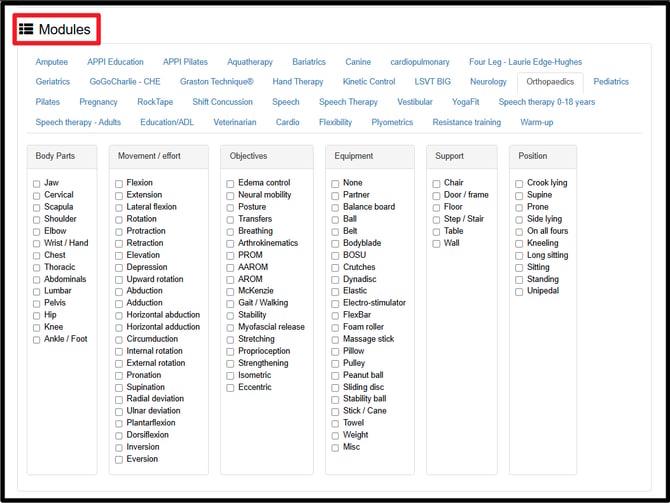Check the Strengthening objective checkbox

[x=230, y=364]
